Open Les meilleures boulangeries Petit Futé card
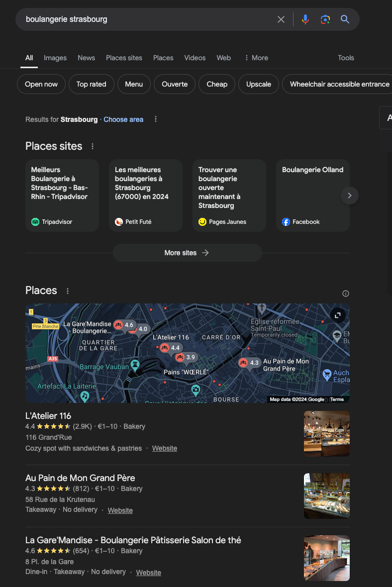 tap(146, 196)
